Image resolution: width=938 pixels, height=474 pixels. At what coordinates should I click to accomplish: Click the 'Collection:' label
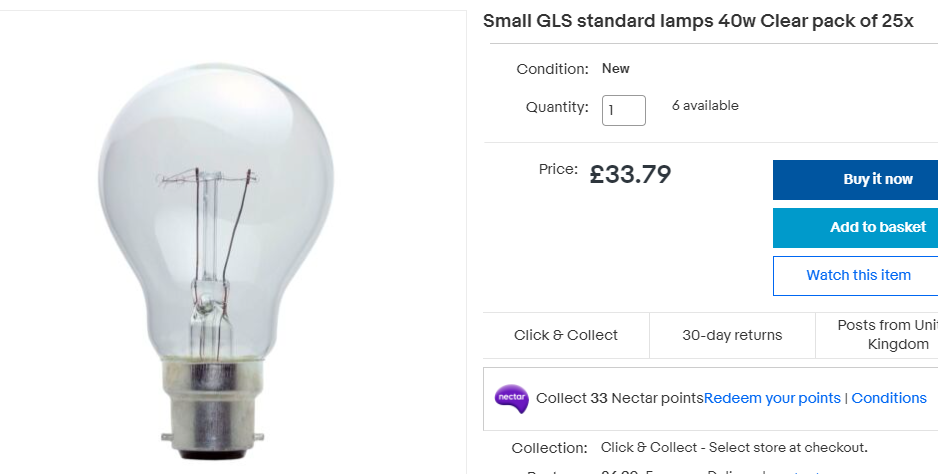click(549, 447)
